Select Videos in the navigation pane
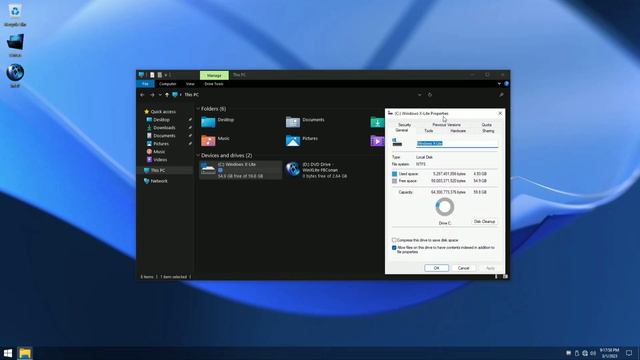 pyautogui.click(x=160, y=160)
